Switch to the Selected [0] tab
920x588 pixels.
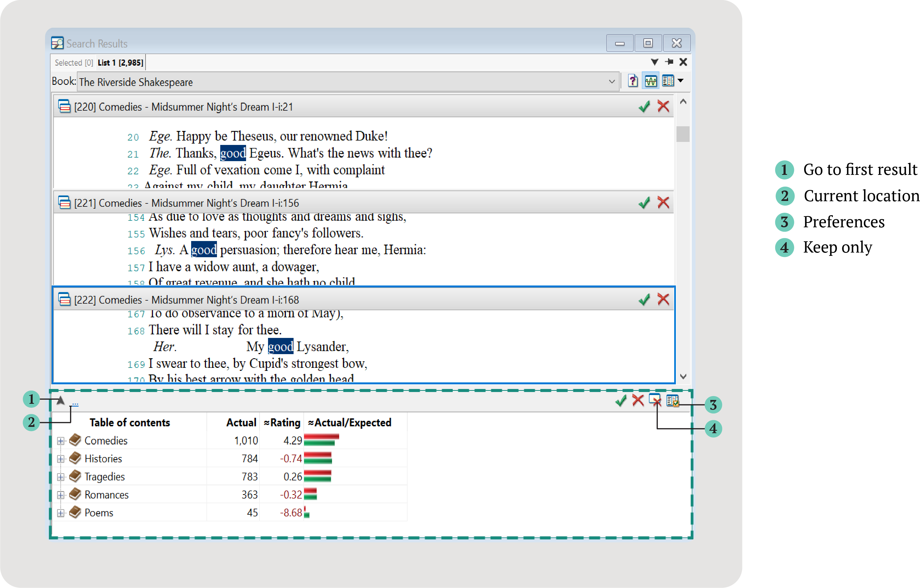[x=74, y=63]
